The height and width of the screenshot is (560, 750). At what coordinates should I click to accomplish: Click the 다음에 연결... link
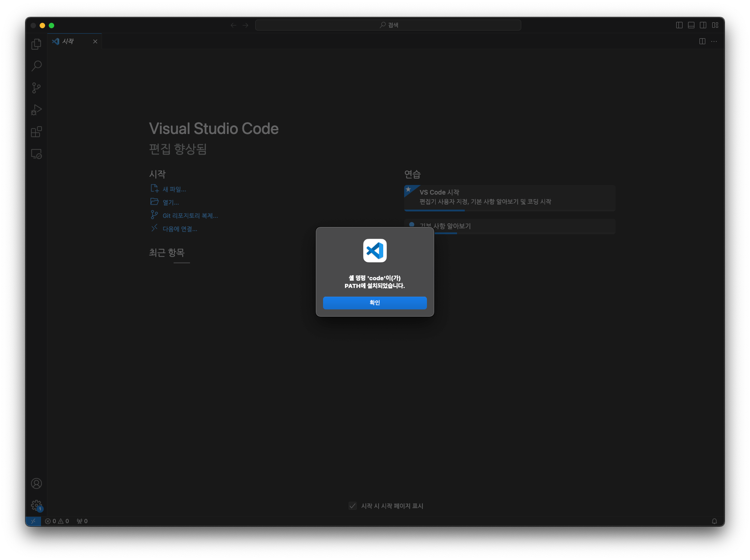point(180,229)
